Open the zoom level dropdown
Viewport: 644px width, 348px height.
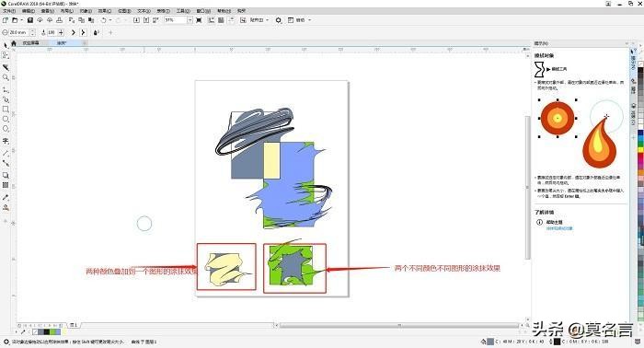(x=190, y=19)
